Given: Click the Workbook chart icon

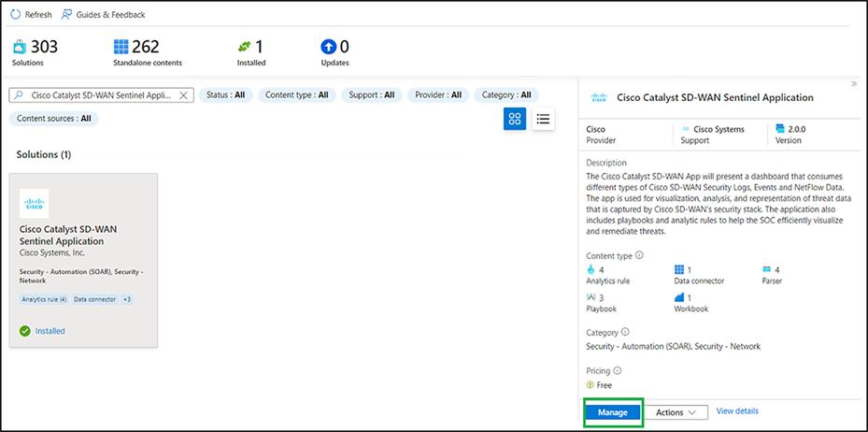Looking at the screenshot, I should [x=679, y=297].
